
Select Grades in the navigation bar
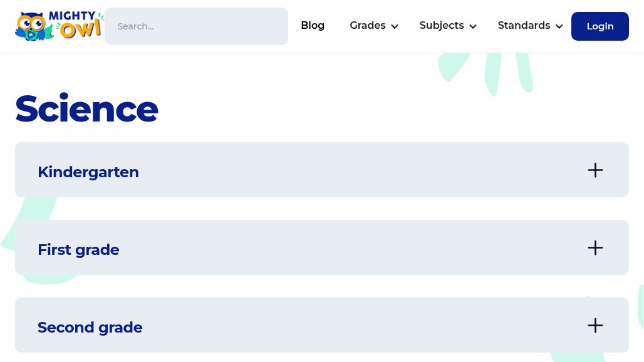pos(368,25)
